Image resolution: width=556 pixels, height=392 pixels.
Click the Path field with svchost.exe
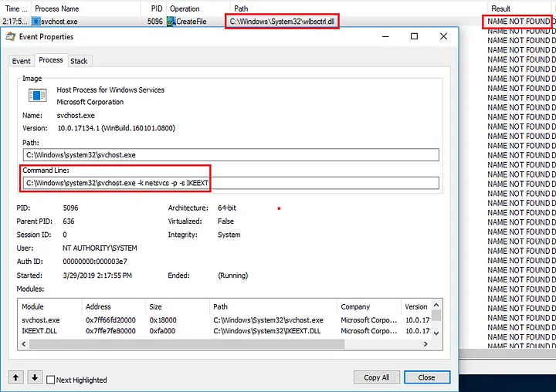click(230, 155)
